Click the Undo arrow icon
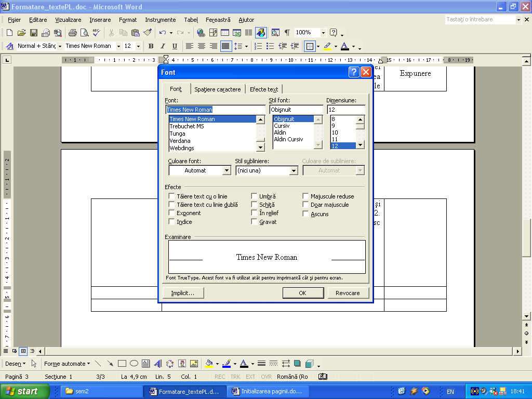 pyautogui.click(x=163, y=33)
